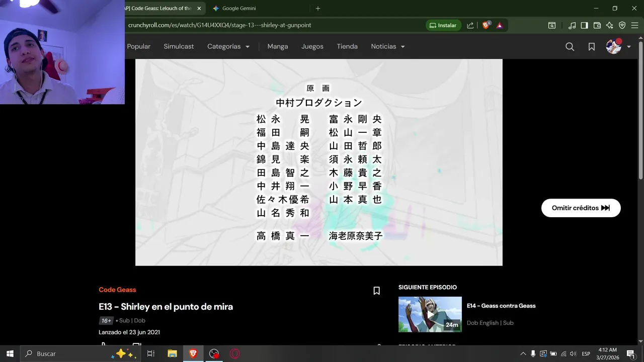
Task: Click the Crunchyroll URL in address bar
Action: click(220, 25)
